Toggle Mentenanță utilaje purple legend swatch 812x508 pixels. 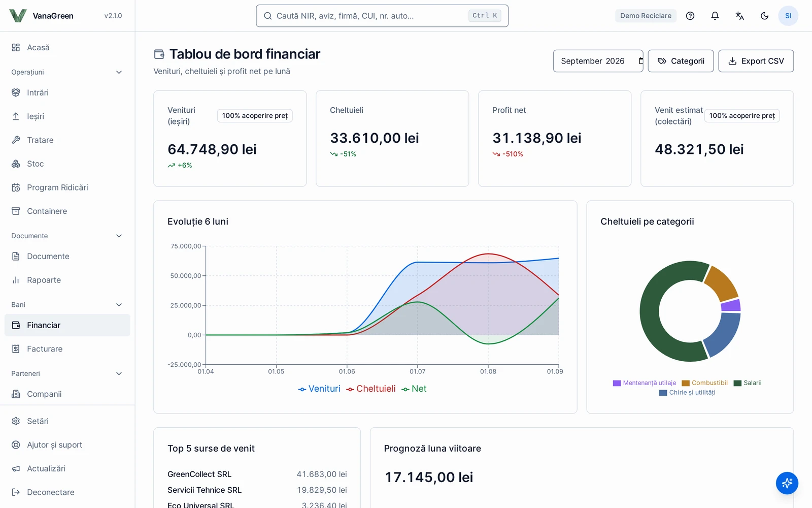point(617,383)
